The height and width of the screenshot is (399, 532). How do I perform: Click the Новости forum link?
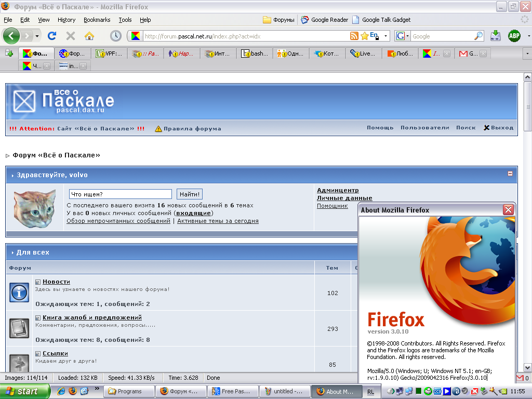pyautogui.click(x=56, y=282)
